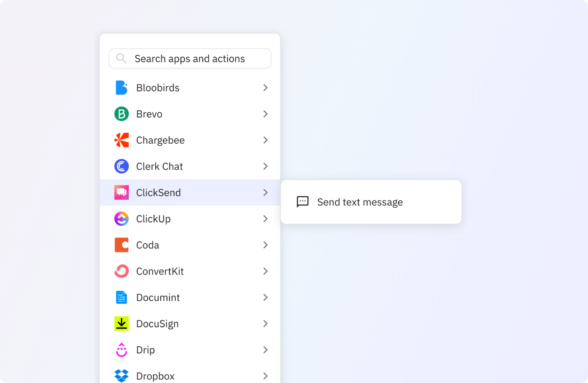
Task: Choose the Clerk Chat label
Action: (x=160, y=166)
